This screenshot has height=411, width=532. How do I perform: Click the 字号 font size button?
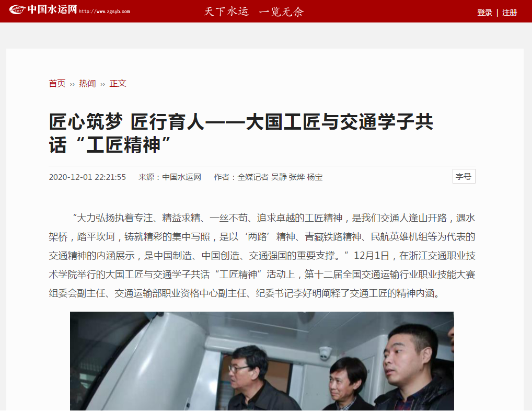click(464, 176)
